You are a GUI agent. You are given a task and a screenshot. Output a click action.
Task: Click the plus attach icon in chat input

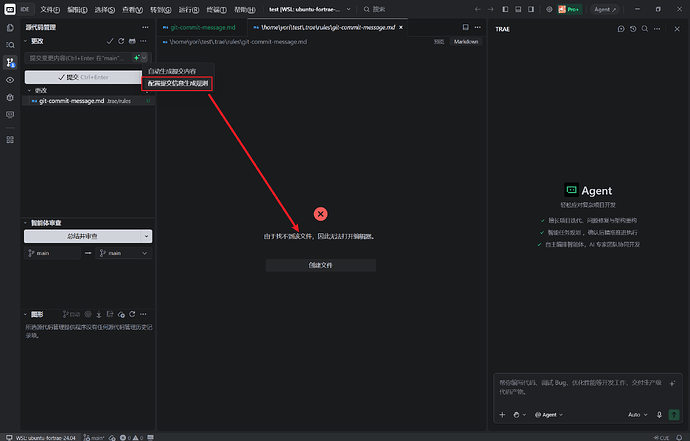(502, 415)
